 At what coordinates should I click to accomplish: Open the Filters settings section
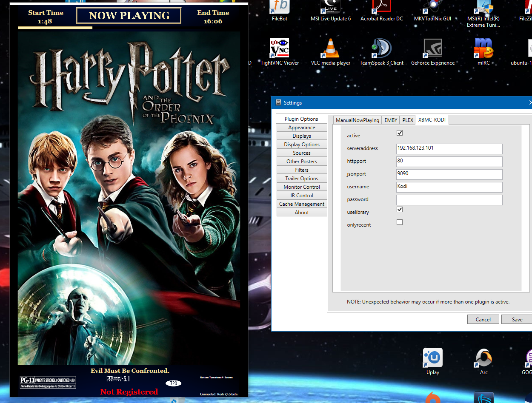click(x=302, y=170)
